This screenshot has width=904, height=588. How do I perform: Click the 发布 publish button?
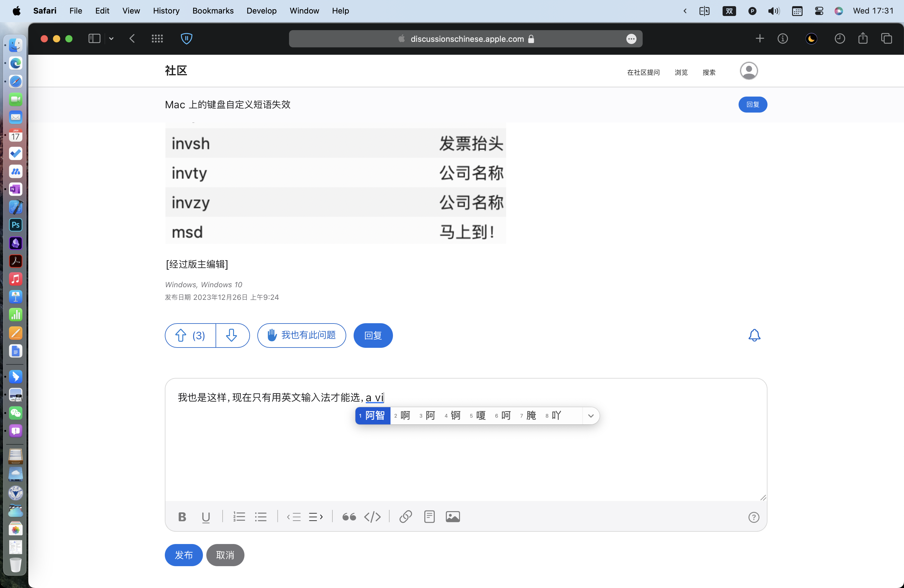click(x=184, y=555)
